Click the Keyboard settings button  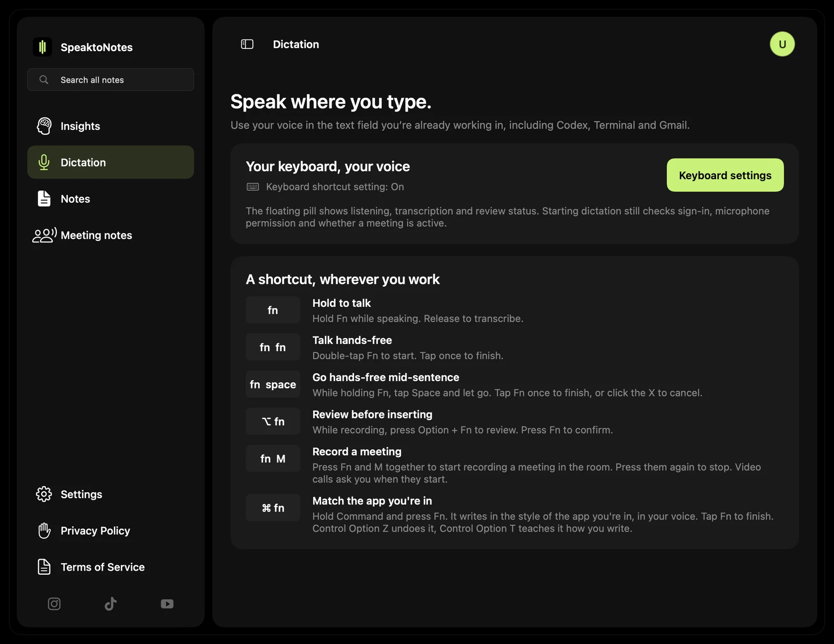[725, 175]
